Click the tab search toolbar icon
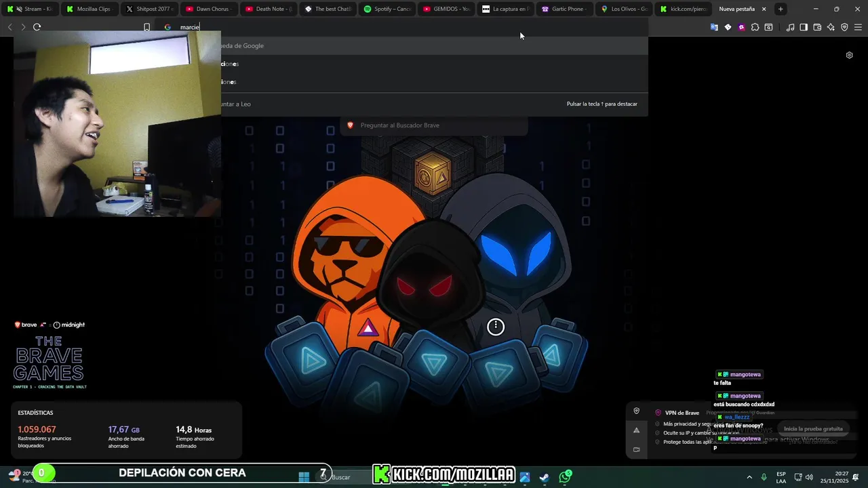 coord(768,27)
